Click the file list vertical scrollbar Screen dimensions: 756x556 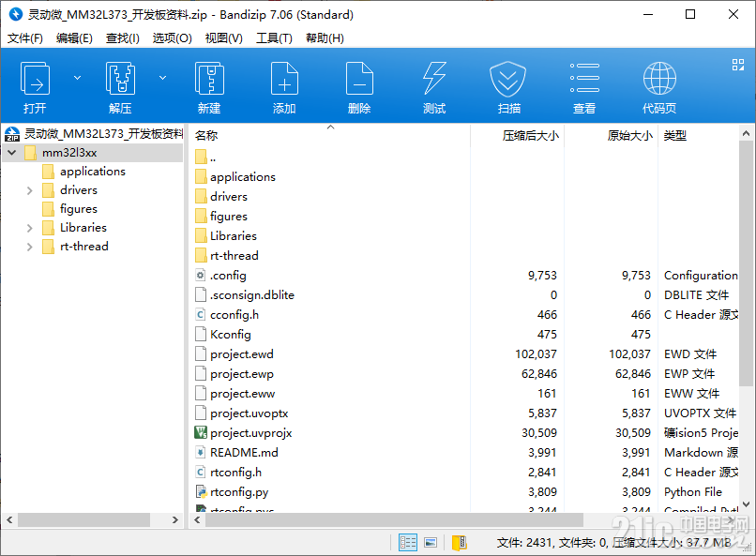point(746,263)
